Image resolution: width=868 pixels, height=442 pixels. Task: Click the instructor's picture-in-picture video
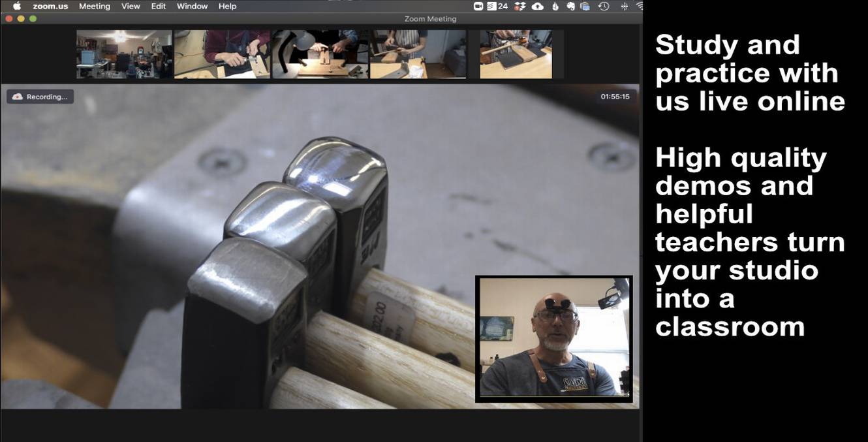pyautogui.click(x=554, y=339)
